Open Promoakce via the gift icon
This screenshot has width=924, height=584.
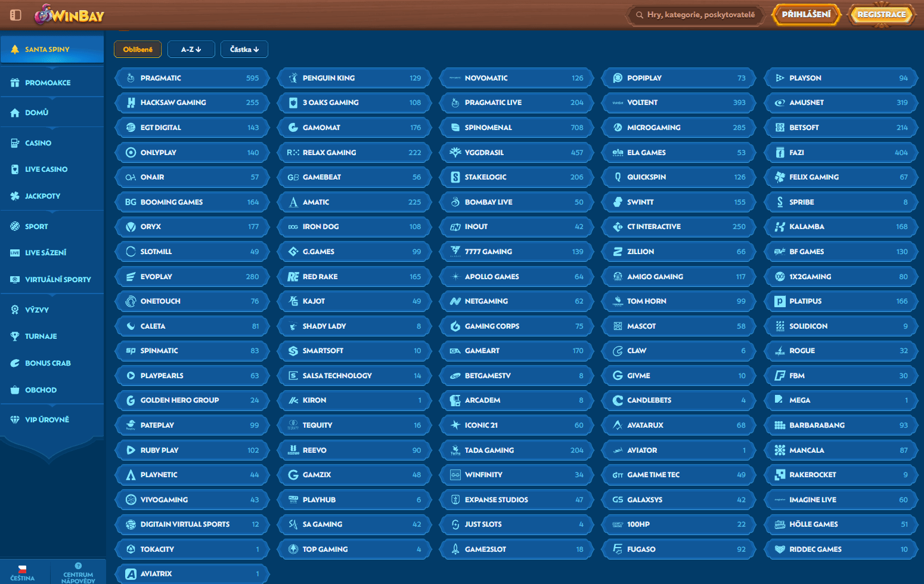point(15,83)
